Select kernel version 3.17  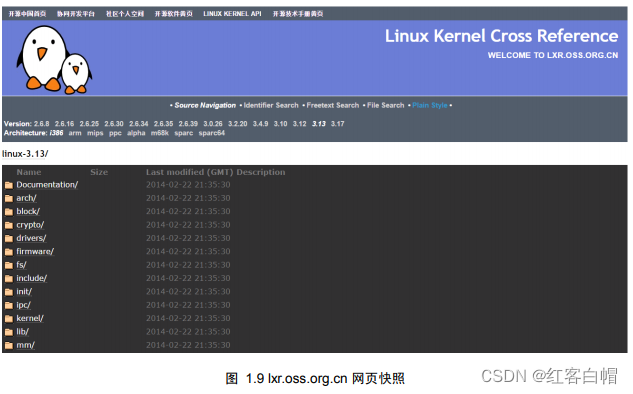click(337, 124)
